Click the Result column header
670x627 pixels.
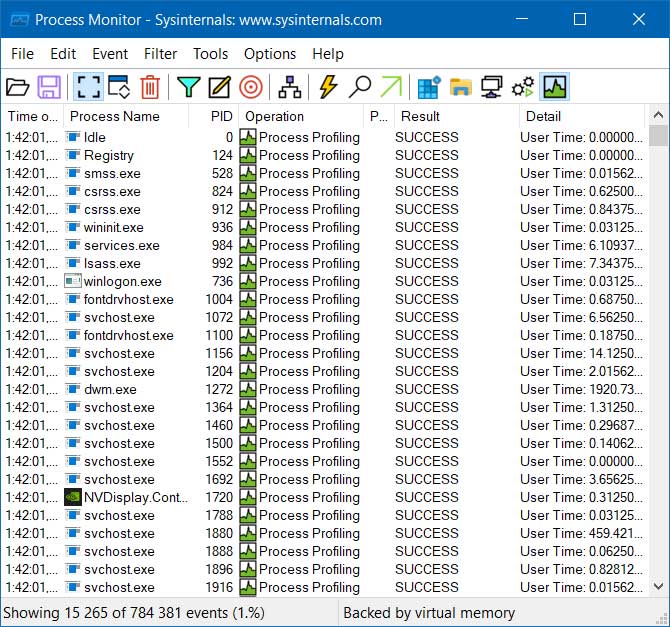pyautogui.click(x=457, y=116)
